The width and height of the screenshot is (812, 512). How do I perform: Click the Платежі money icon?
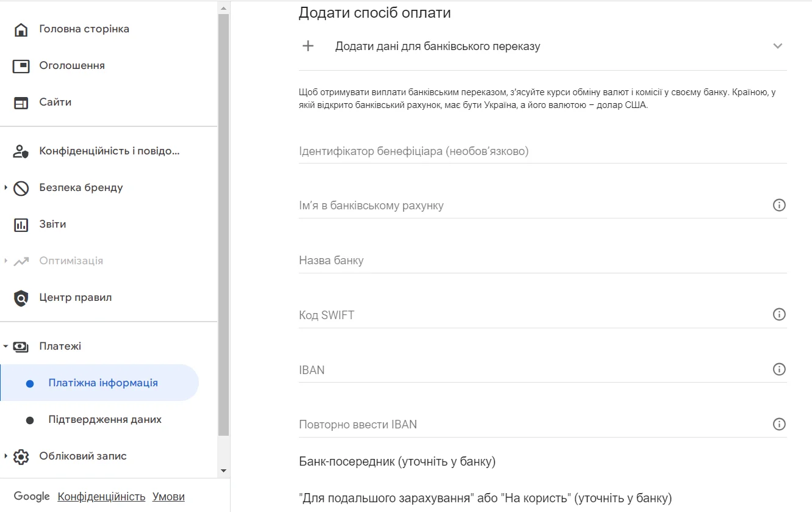21,347
